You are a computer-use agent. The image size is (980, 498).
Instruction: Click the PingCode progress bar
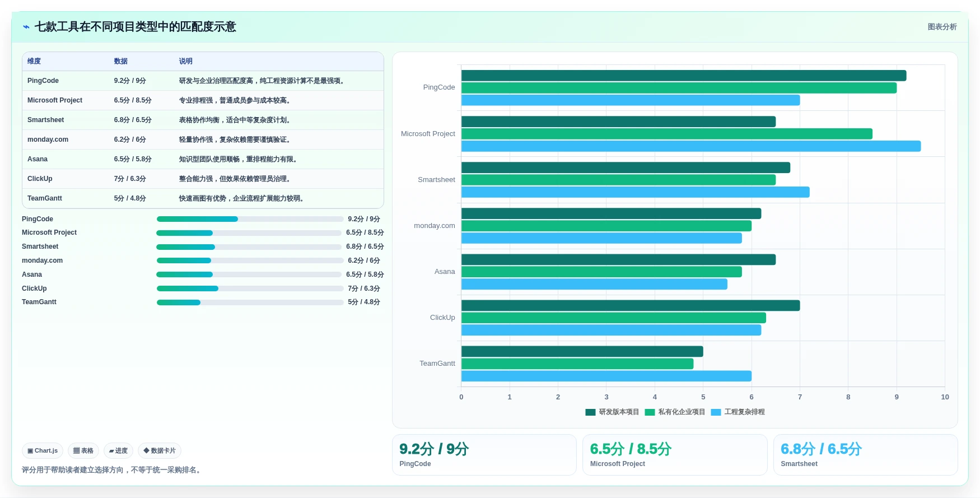250,219
